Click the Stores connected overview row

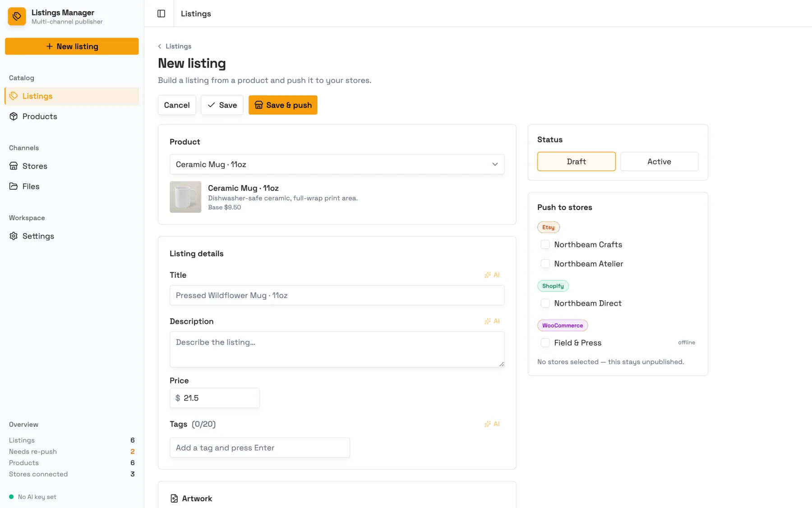tap(72, 474)
